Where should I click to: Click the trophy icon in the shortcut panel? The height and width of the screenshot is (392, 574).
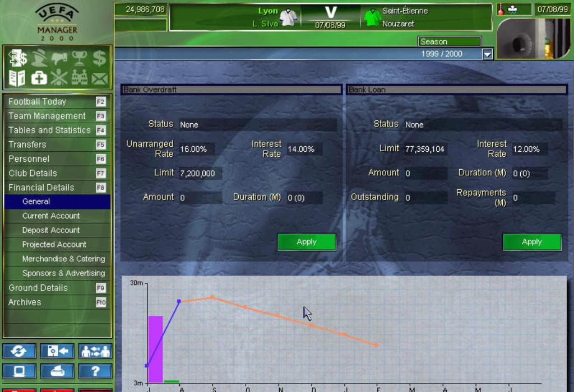tap(79, 58)
